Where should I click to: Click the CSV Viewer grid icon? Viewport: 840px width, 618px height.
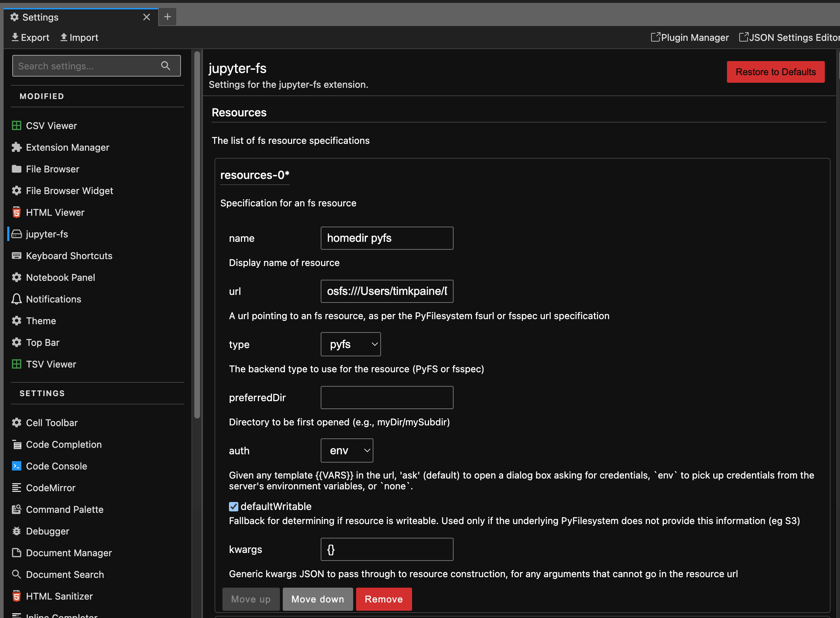coord(17,126)
